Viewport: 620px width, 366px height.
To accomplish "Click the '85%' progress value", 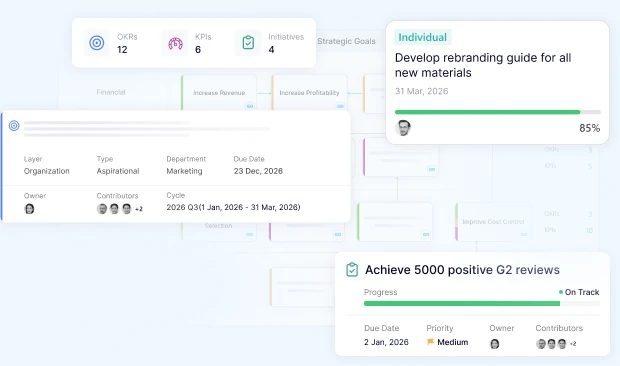I will pyautogui.click(x=590, y=128).
